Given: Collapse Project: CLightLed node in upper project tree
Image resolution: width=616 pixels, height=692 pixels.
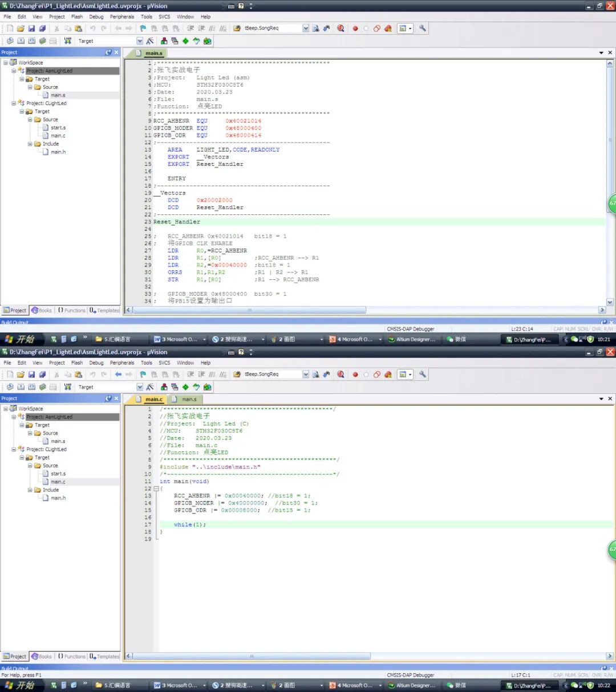Looking at the screenshot, I should (x=14, y=103).
